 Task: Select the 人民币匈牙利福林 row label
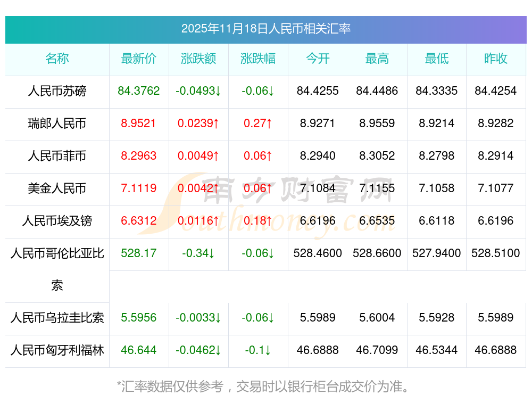(57, 351)
